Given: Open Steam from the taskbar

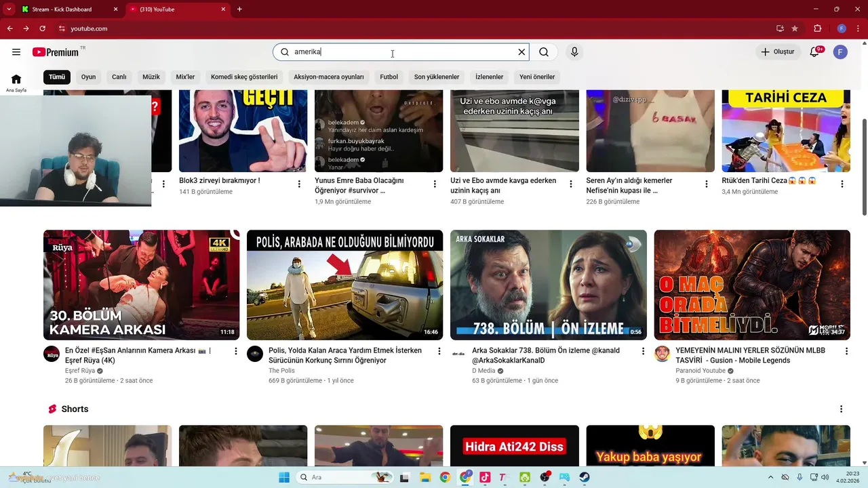Looking at the screenshot, I should click(x=585, y=477).
